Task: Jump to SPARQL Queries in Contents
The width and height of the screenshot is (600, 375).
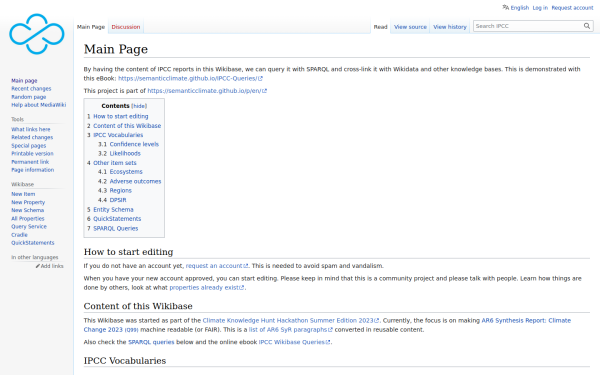Action: coord(116,228)
